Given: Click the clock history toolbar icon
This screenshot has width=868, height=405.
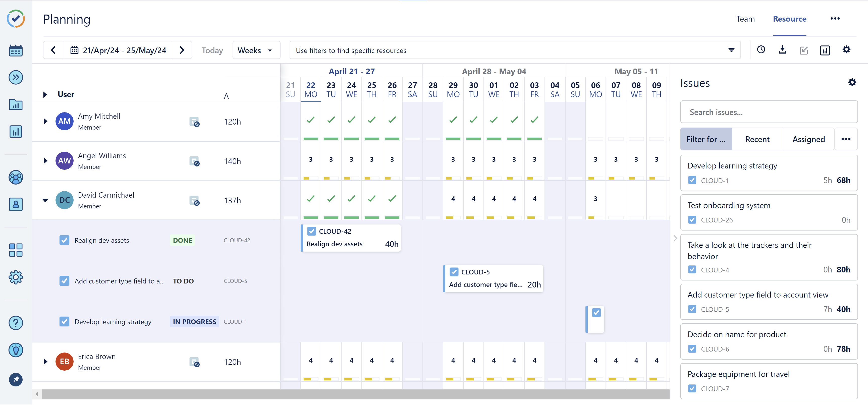Looking at the screenshot, I should pos(761,50).
